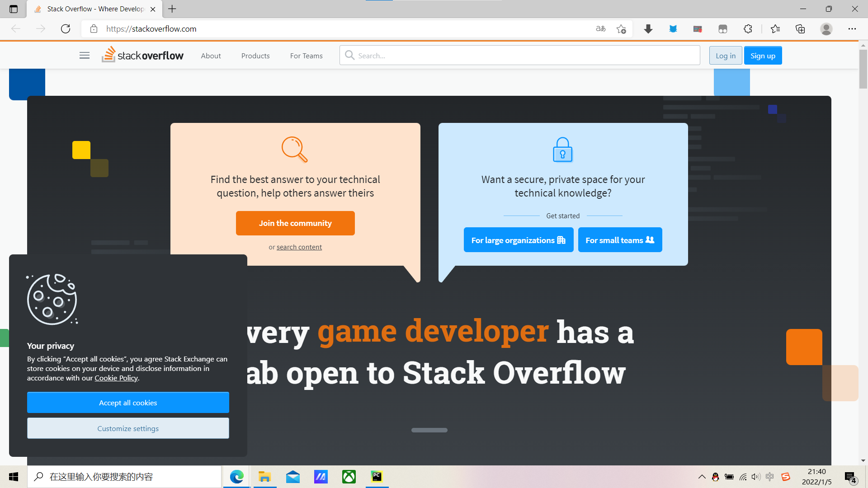The image size is (868, 488).
Task: Open browser Settings and more menu
Action: tap(852, 29)
